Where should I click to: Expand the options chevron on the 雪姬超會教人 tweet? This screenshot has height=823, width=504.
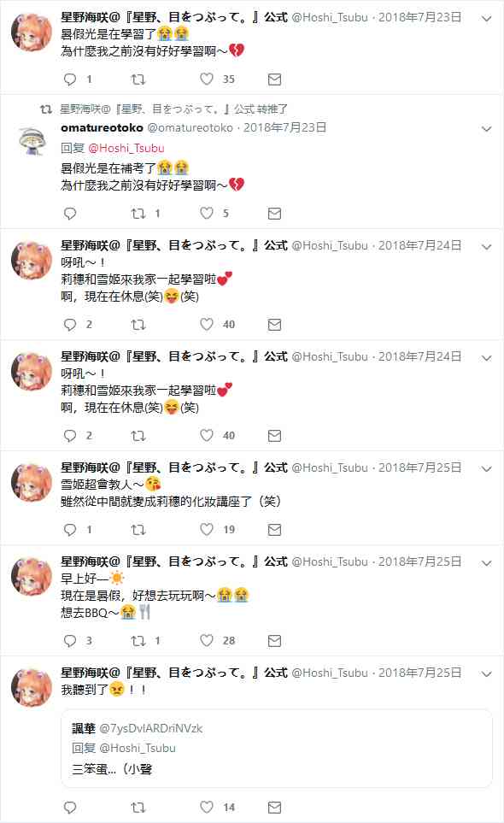pos(487,468)
